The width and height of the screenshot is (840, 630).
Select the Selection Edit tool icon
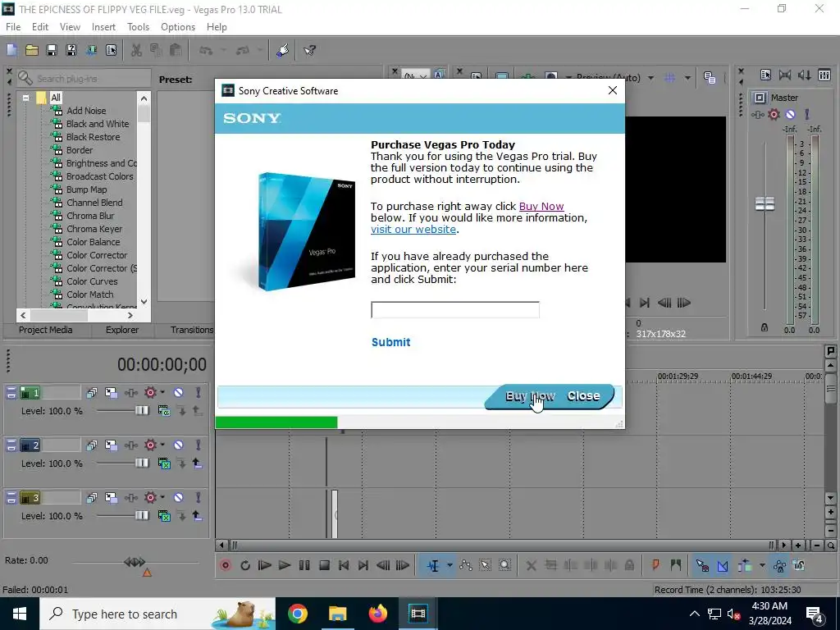(486, 565)
